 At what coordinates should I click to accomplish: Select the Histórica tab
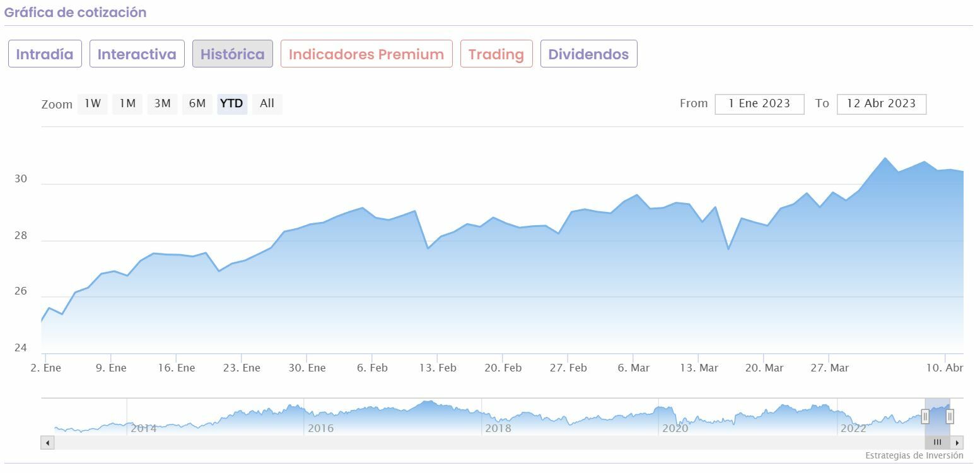pos(233,54)
